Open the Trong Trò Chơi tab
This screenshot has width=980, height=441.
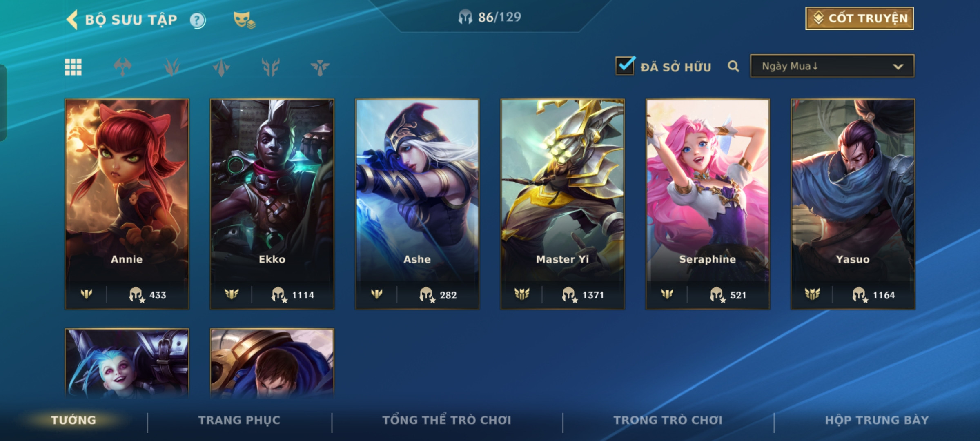coord(668,420)
